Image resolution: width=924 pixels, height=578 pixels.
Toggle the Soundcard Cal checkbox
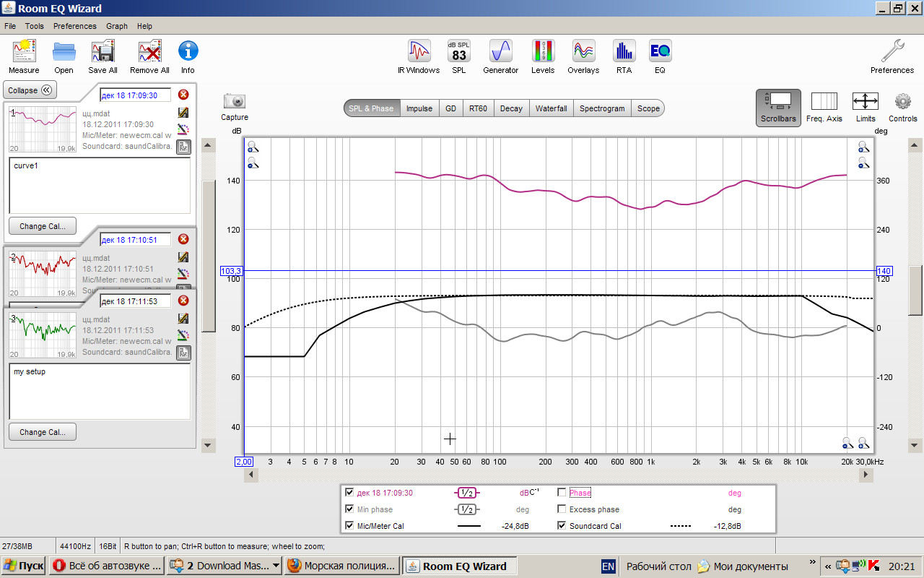[562, 526]
